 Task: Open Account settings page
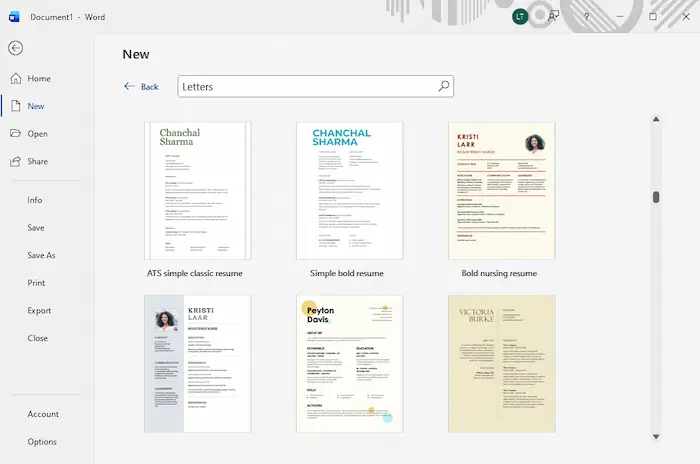tap(43, 414)
